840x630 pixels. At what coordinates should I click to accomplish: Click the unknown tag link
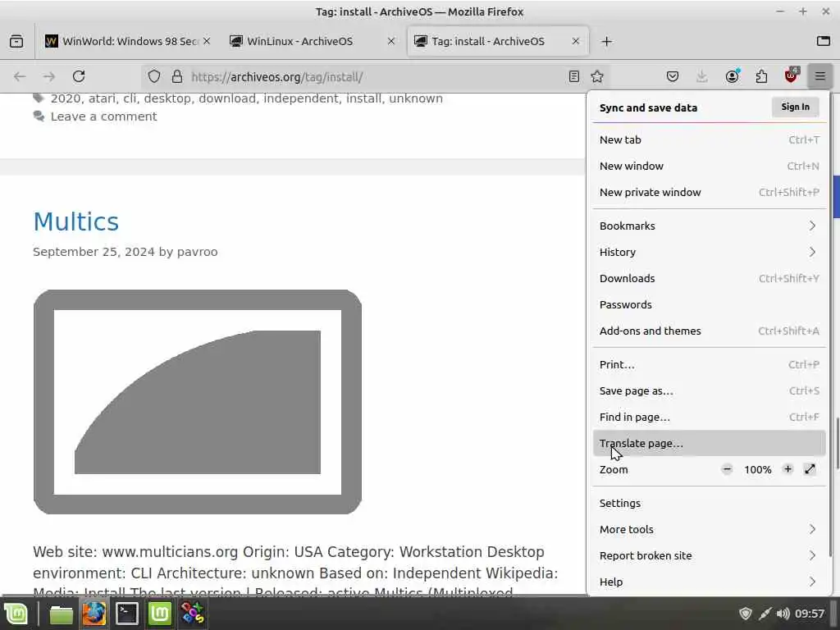click(x=416, y=98)
